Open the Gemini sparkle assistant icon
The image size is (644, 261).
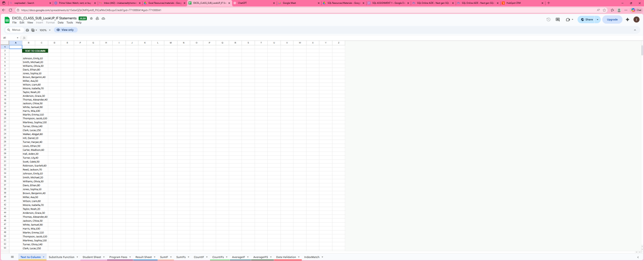click(627, 19)
